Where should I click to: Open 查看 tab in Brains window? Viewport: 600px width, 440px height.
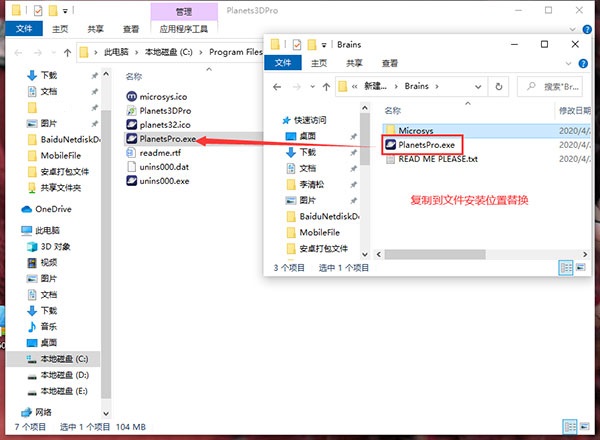point(390,63)
